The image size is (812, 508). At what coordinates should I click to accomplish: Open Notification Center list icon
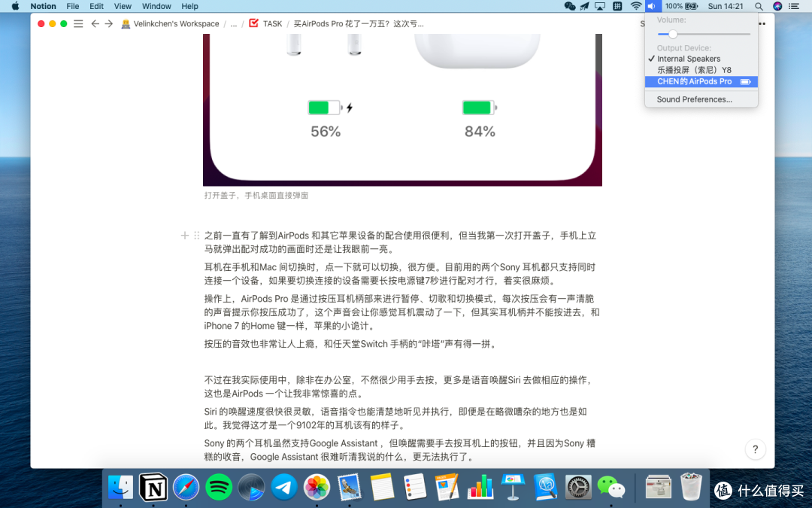coord(794,6)
